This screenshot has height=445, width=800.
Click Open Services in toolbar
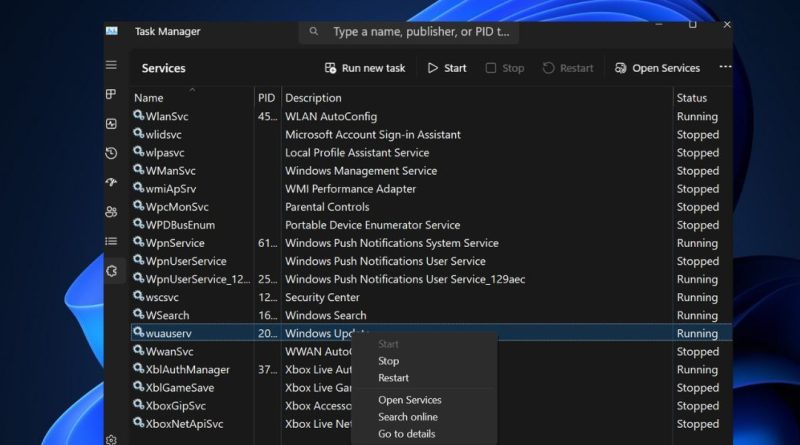657,68
